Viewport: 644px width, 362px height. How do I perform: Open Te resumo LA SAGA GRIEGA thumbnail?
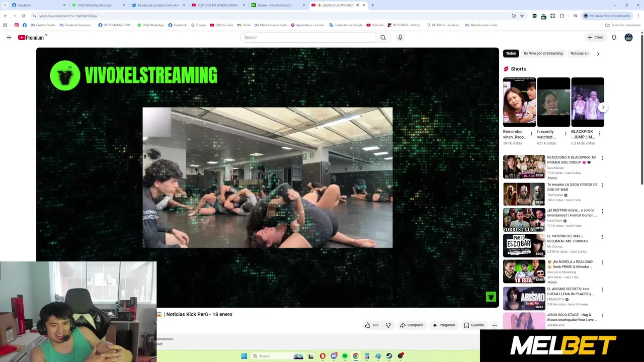click(524, 194)
